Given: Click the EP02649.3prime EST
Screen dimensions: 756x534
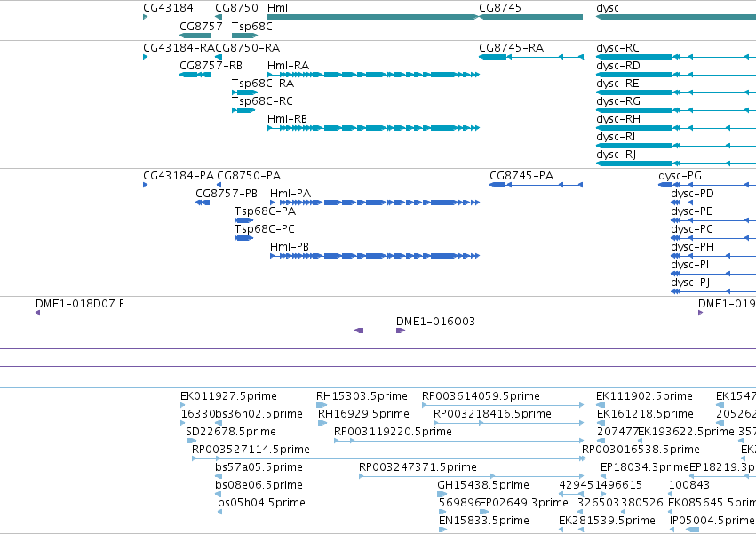Looking at the screenshot, I should [484, 512].
